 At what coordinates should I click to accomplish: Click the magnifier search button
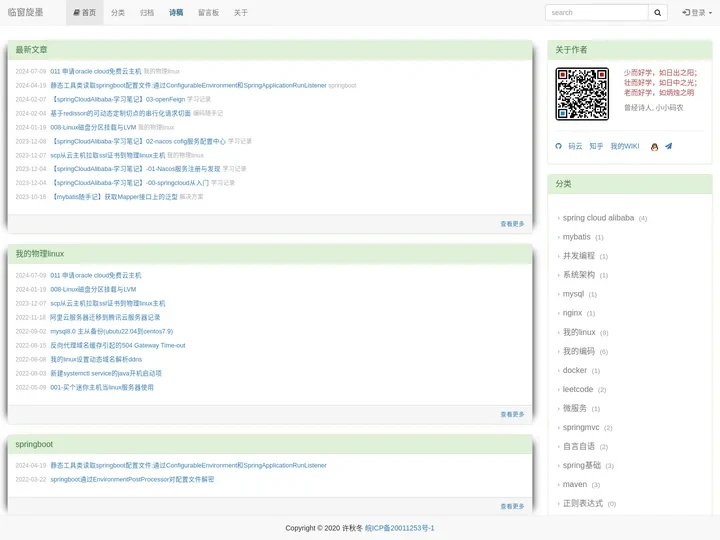pyautogui.click(x=658, y=13)
